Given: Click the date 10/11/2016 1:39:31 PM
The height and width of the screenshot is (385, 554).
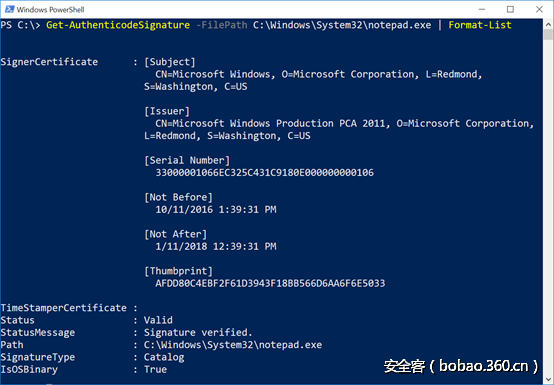Looking at the screenshot, I should pyautogui.click(x=216, y=209).
